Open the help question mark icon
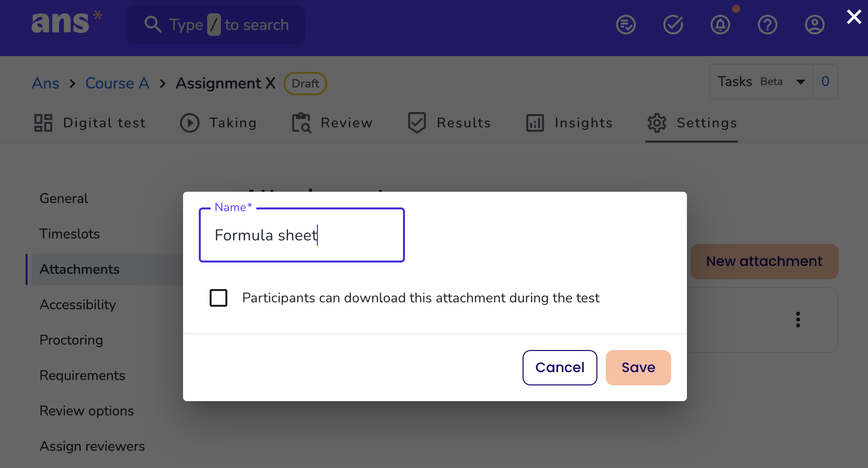 click(768, 25)
